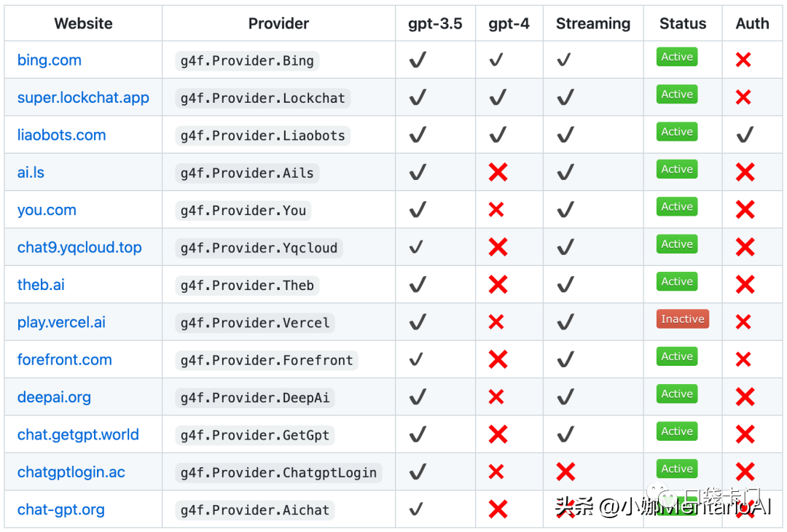Click the gpt-4 red cross for ai.ls

[x=498, y=172]
